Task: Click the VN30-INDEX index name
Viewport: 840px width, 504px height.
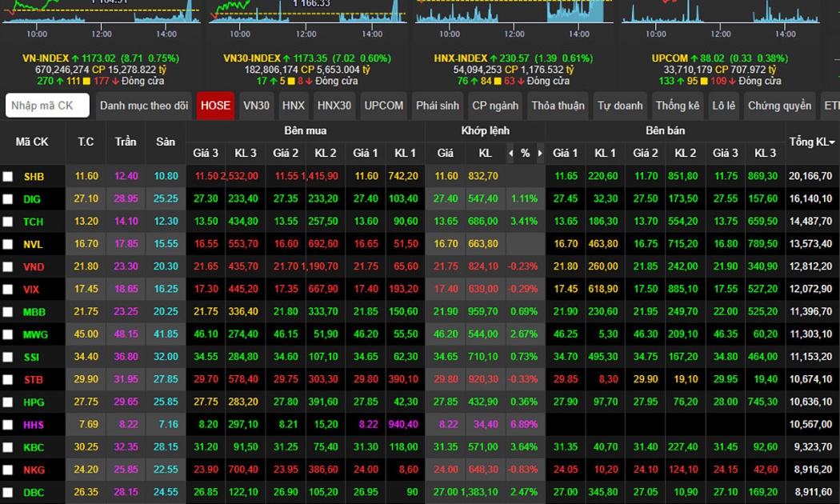Action: (251, 58)
